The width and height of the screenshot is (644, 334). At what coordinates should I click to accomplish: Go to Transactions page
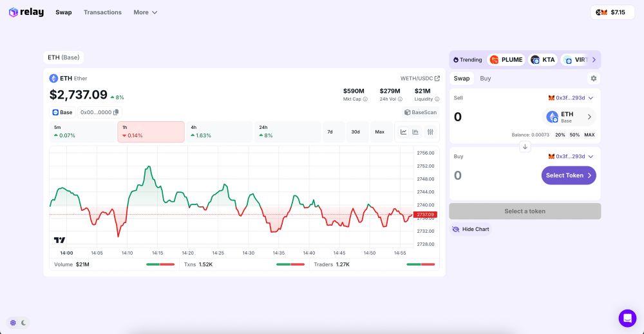pos(102,12)
